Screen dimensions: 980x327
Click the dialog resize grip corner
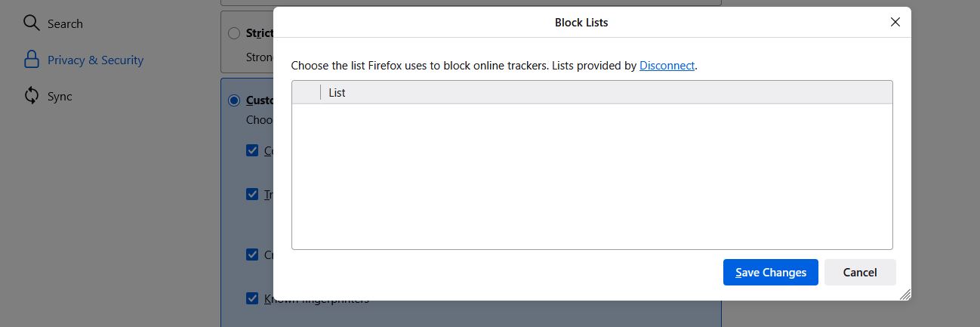coord(905,295)
